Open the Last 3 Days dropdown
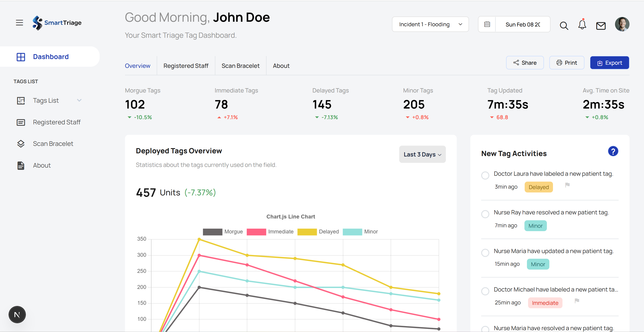 tap(422, 154)
